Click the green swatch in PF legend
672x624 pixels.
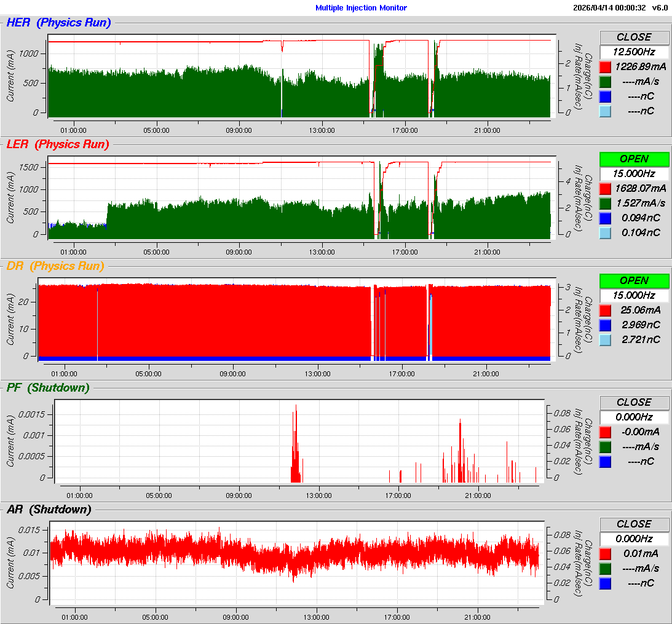605,446
